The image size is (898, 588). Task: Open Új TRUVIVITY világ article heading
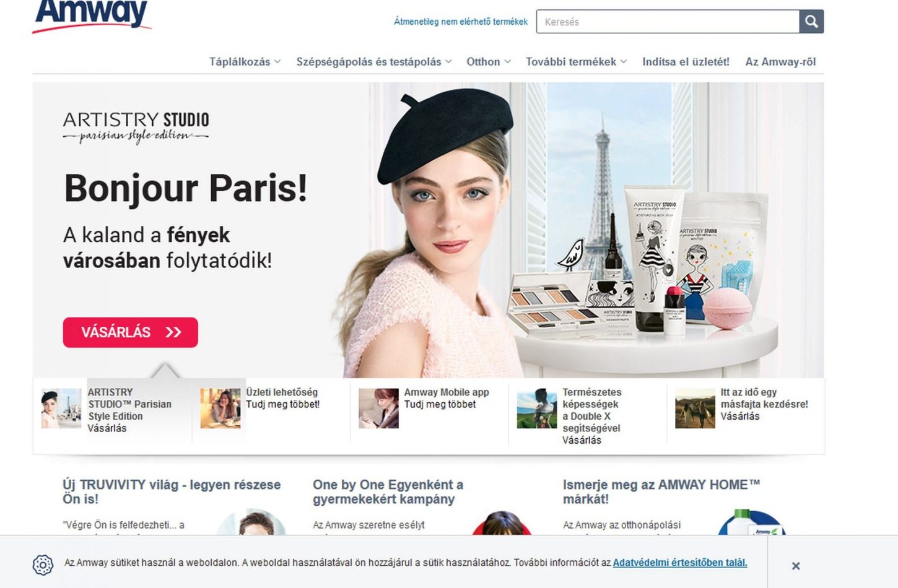tap(172, 491)
